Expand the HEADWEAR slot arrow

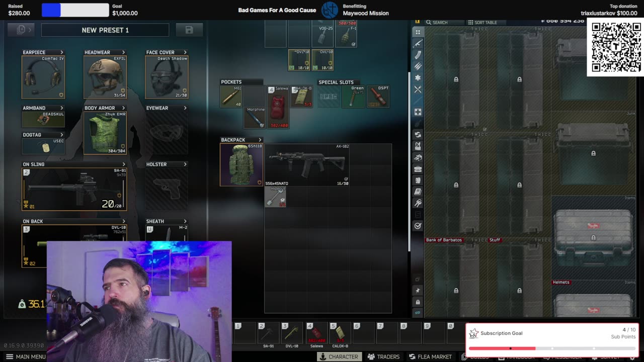point(123,52)
